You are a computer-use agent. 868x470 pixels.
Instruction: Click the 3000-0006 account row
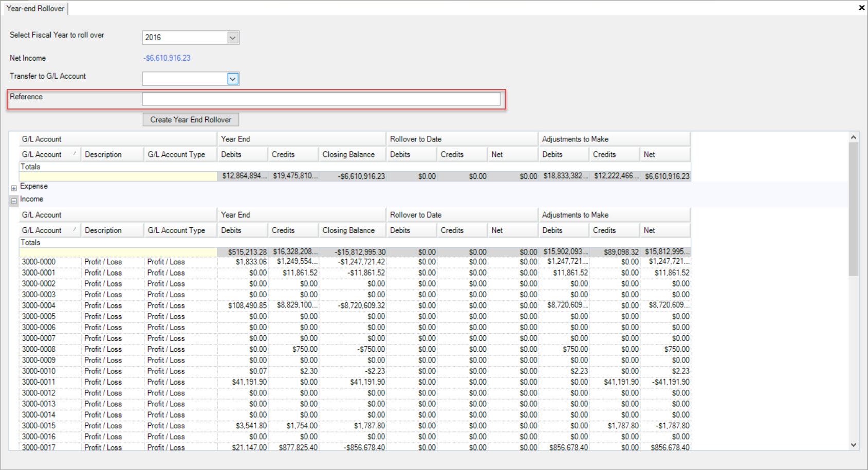point(355,328)
